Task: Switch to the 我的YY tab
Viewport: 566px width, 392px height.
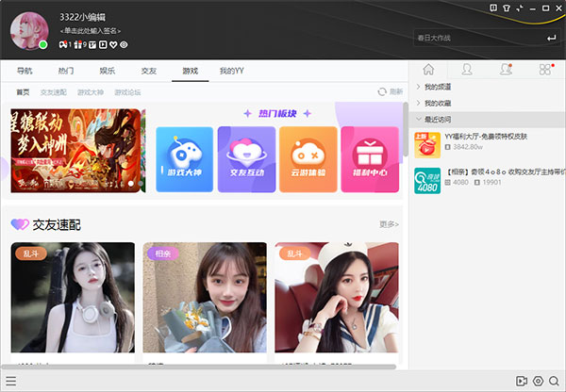Action: pyautogui.click(x=232, y=71)
